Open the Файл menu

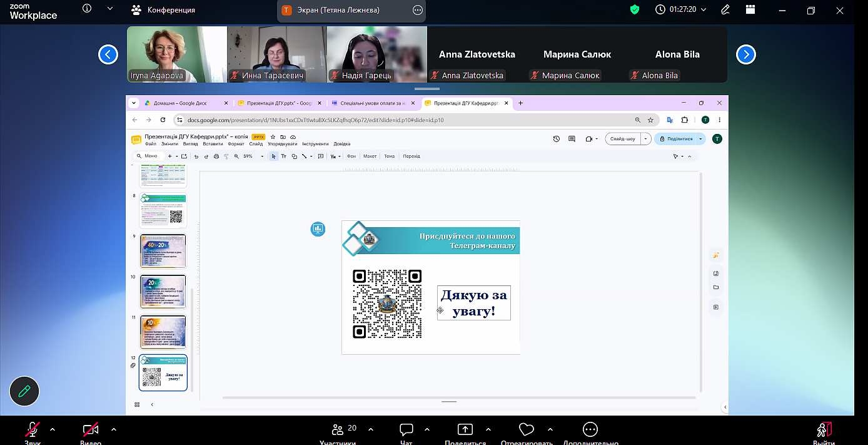[x=150, y=144]
